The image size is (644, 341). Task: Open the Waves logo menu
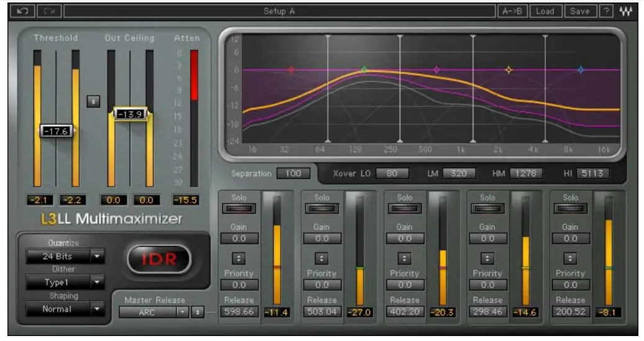click(x=626, y=11)
